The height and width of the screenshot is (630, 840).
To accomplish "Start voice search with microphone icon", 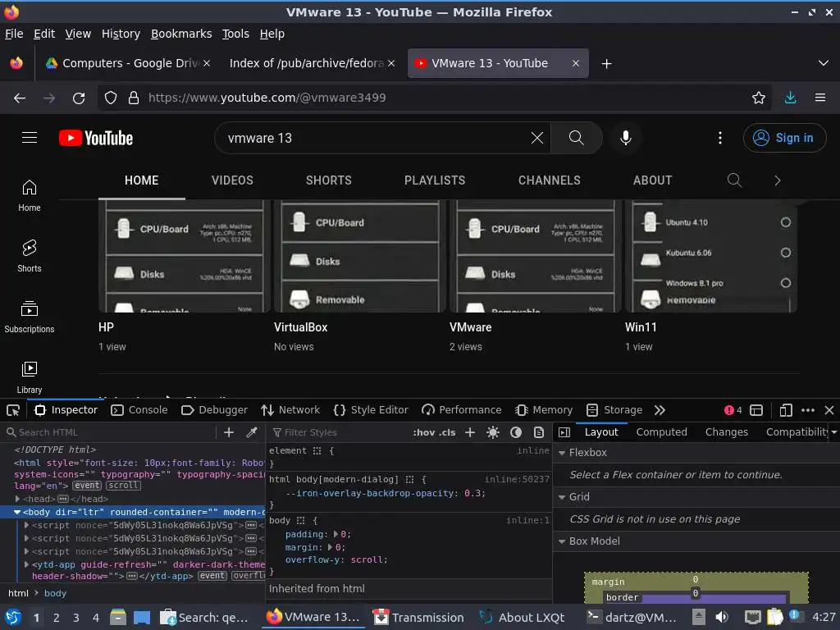I will [x=625, y=138].
